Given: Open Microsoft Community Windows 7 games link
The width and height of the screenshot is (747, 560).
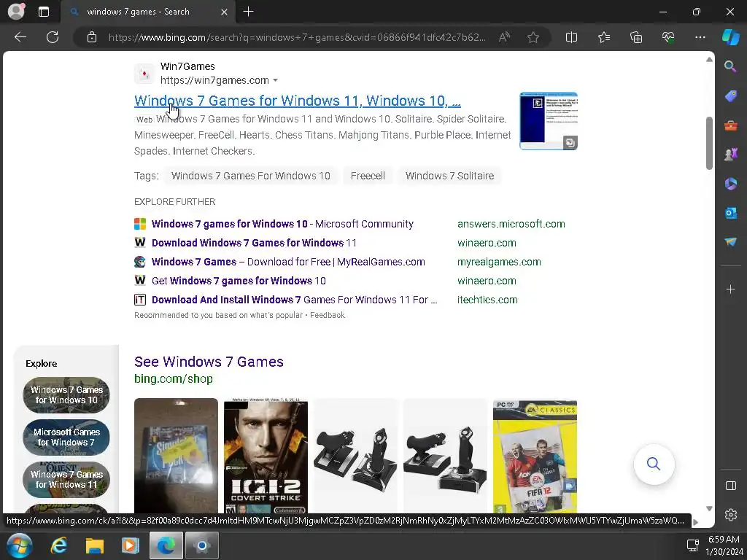Looking at the screenshot, I should click(x=282, y=224).
